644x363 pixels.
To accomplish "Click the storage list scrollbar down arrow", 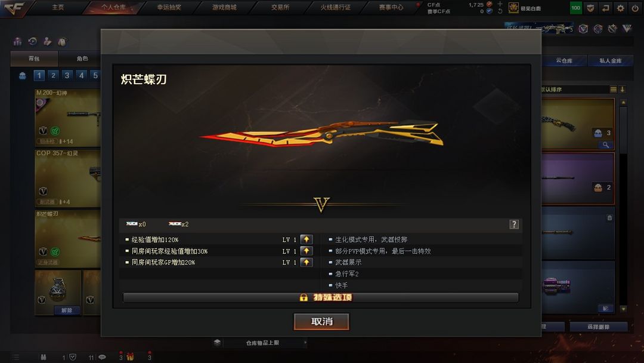I will pyautogui.click(x=623, y=309).
